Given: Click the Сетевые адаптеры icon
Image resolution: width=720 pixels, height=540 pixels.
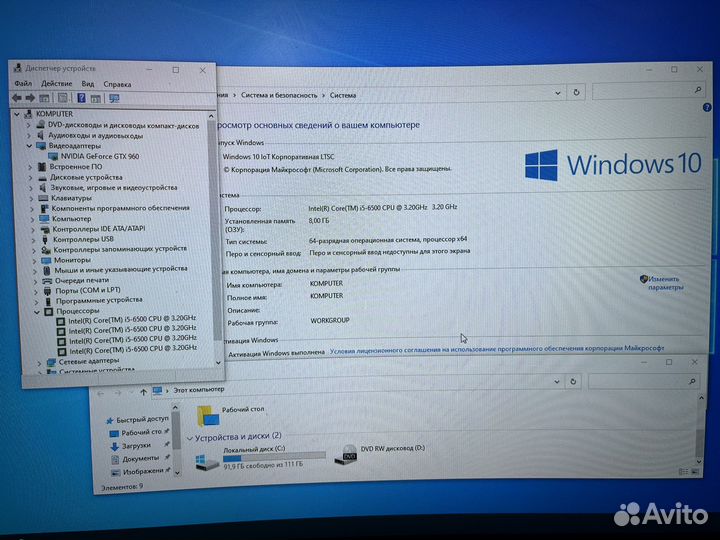Looking at the screenshot, I should [x=51, y=362].
